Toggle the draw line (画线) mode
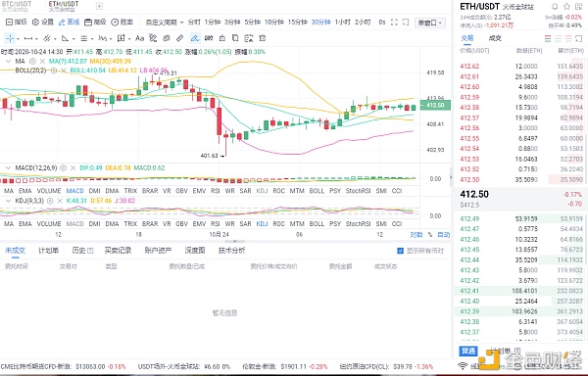588x376 pixels. click(70, 23)
